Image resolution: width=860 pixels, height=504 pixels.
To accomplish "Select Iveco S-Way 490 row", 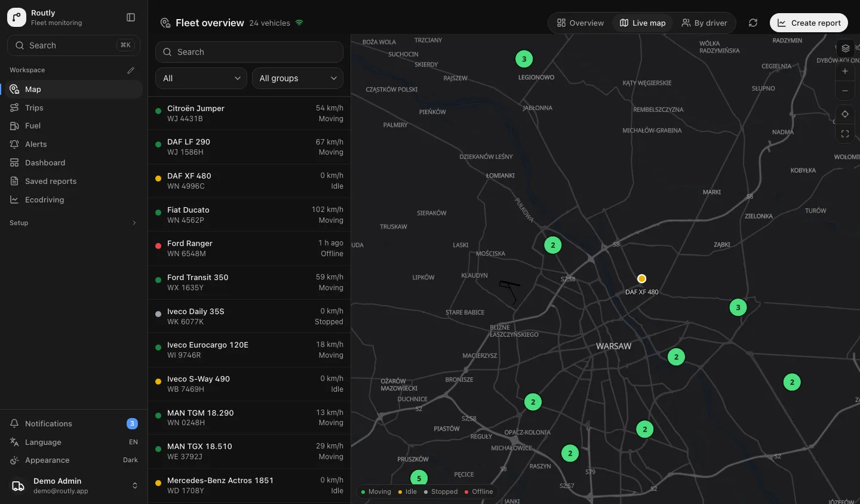I will tap(249, 384).
